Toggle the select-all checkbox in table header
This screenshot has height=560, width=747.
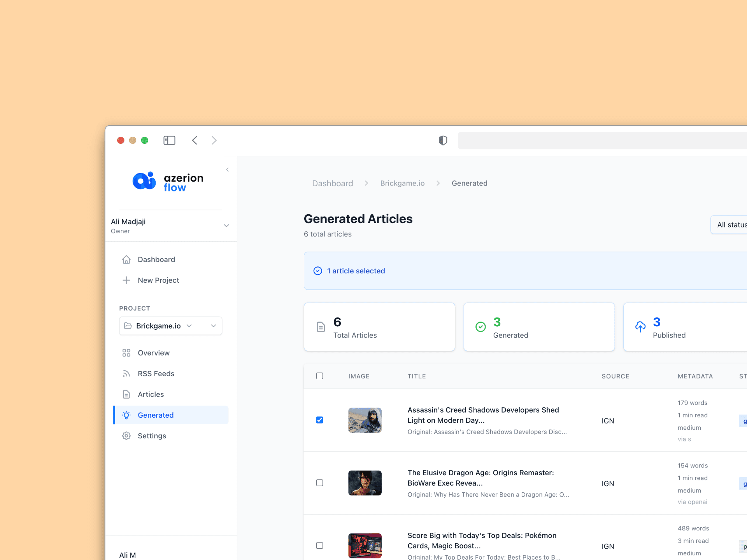[x=319, y=376]
